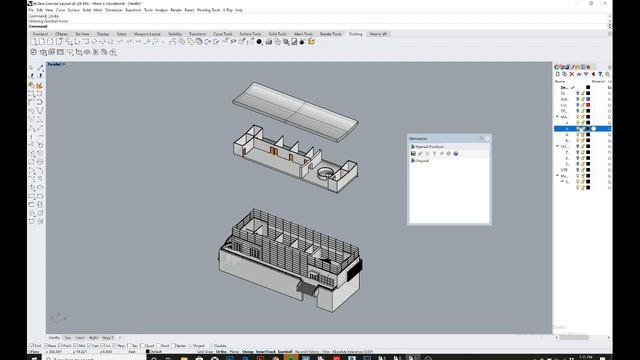Click the yellow folder icon in main toolbar
The height and width of the screenshot is (360, 640).
coord(311,42)
